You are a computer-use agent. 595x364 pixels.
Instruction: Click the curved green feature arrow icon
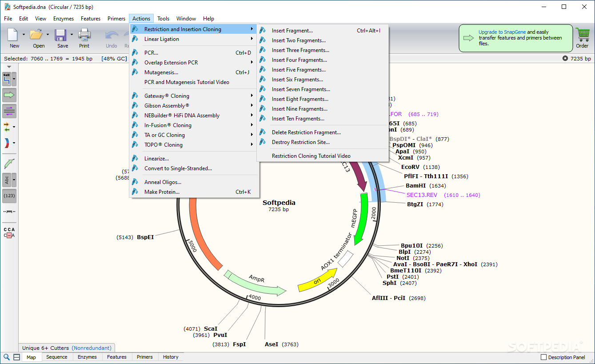[x=9, y=164]
